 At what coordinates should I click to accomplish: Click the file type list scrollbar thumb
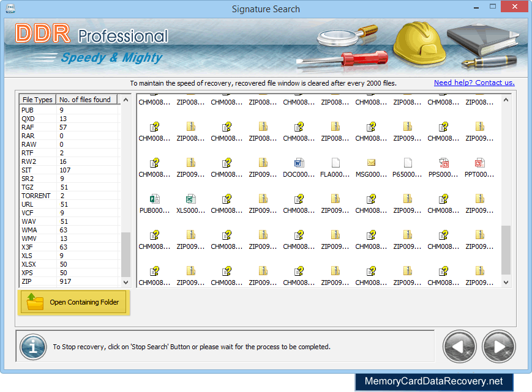[126, 254]
